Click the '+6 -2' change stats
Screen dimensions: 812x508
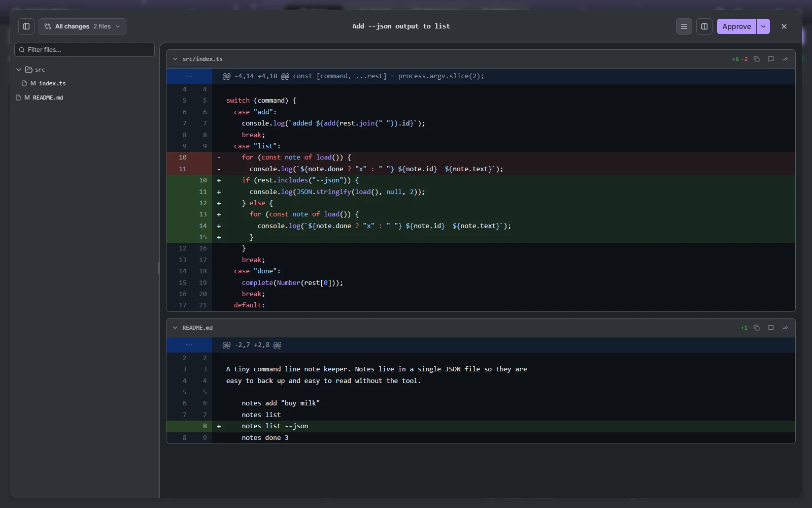(x=740, y=59)
